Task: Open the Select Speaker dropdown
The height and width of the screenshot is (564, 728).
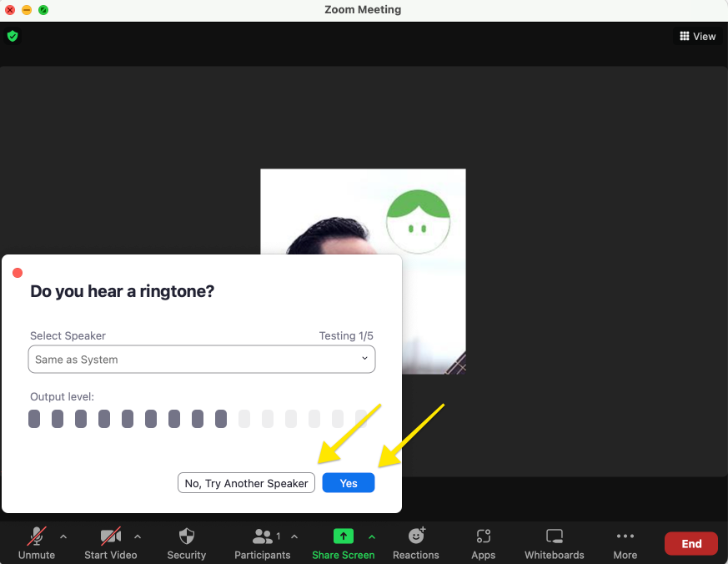Action: [202, 360]
